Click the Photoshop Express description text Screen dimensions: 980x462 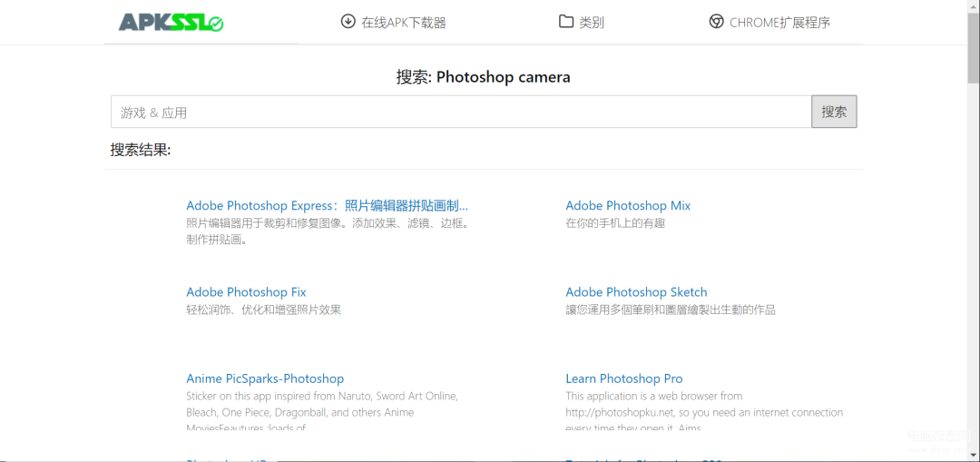[328, 231]
